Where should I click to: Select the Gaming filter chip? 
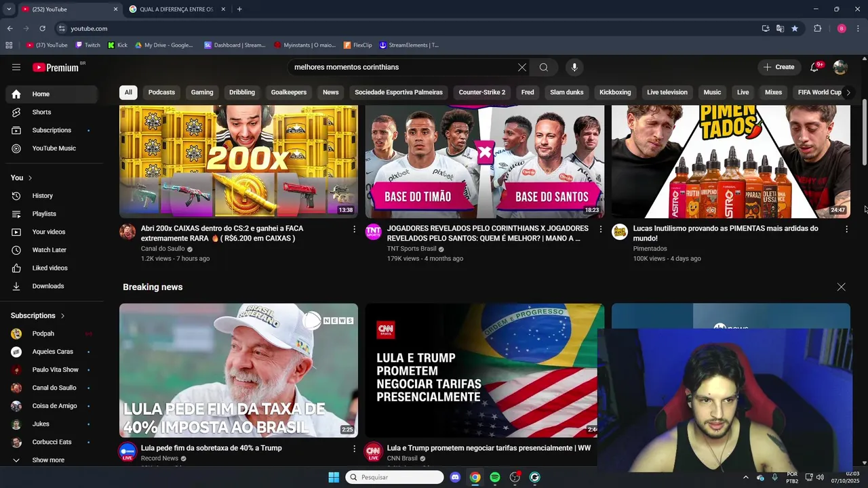tap(202, 92)
